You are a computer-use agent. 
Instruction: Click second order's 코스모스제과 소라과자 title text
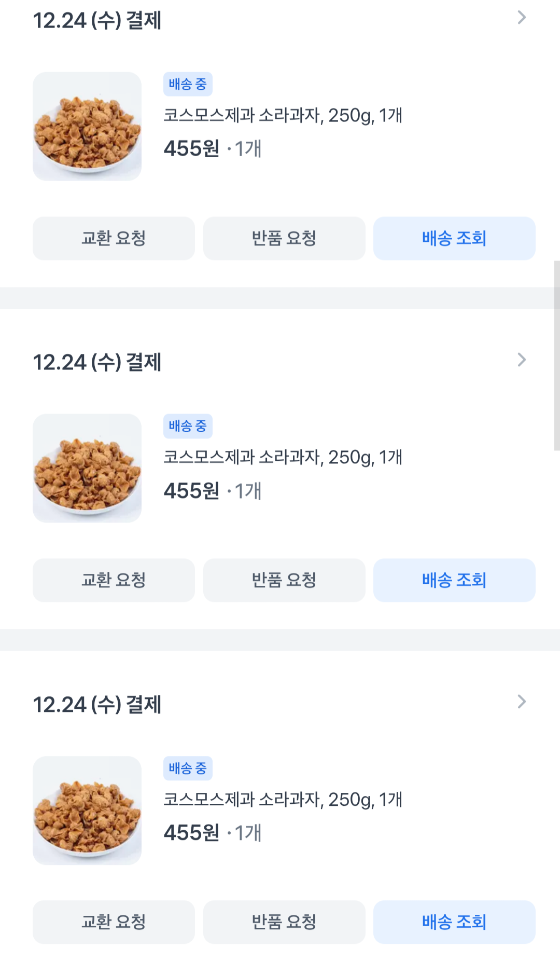[283, 457]
